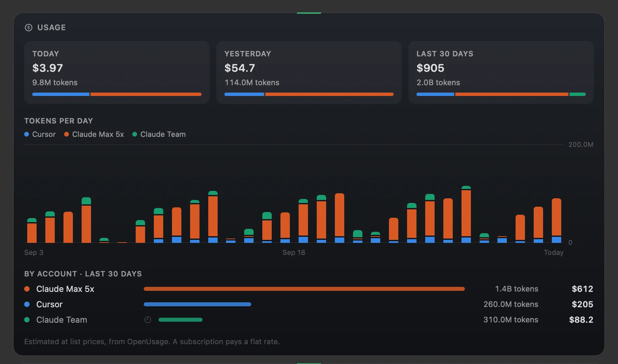Select the Cursor account row name
Viewport: 618px width, 364px height.
[x=49, y=304]
